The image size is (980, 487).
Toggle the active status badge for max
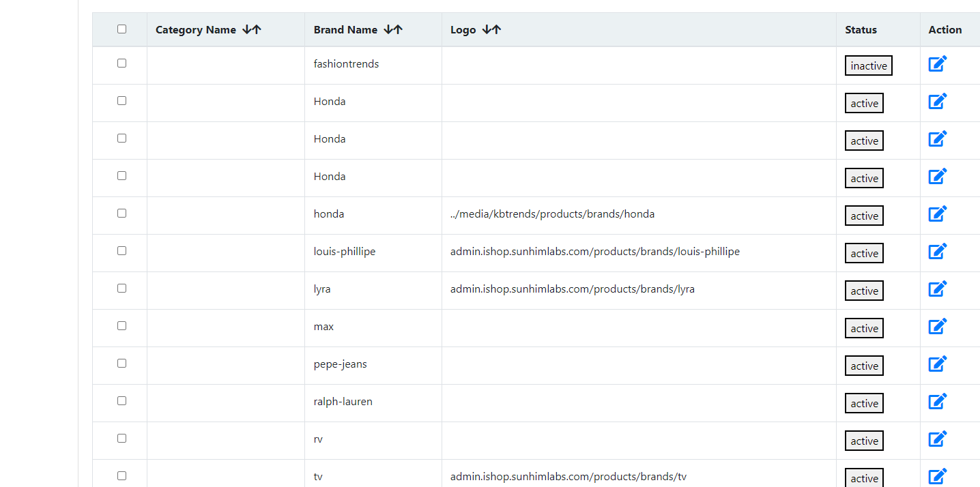pos(864,328)
